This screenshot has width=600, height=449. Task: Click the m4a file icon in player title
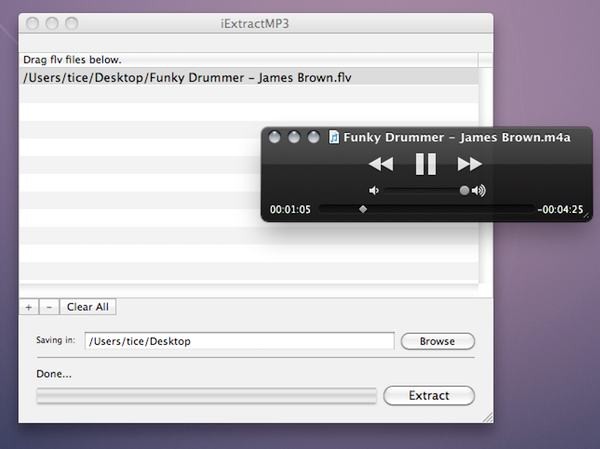333,137
